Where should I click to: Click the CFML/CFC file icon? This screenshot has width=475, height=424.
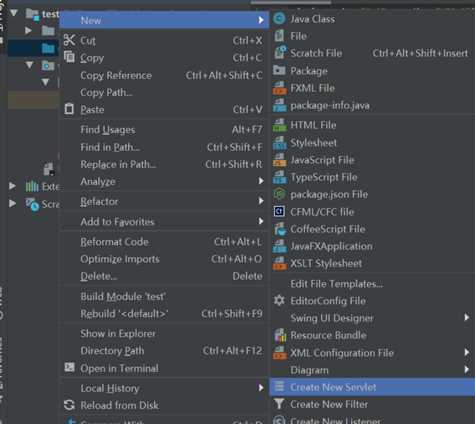coord(279,211)
